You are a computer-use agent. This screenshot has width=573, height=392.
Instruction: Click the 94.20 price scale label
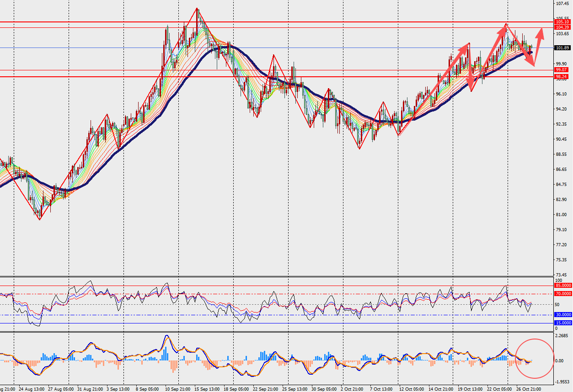click(x=562, y=109)
